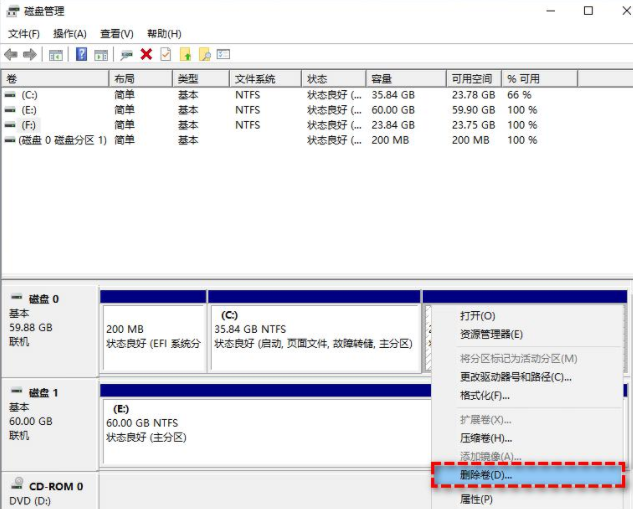The width and height of the screenshot is (633, 509).
Task: Sort by the 可用空间 column header
Action: [x=474, y=79]
